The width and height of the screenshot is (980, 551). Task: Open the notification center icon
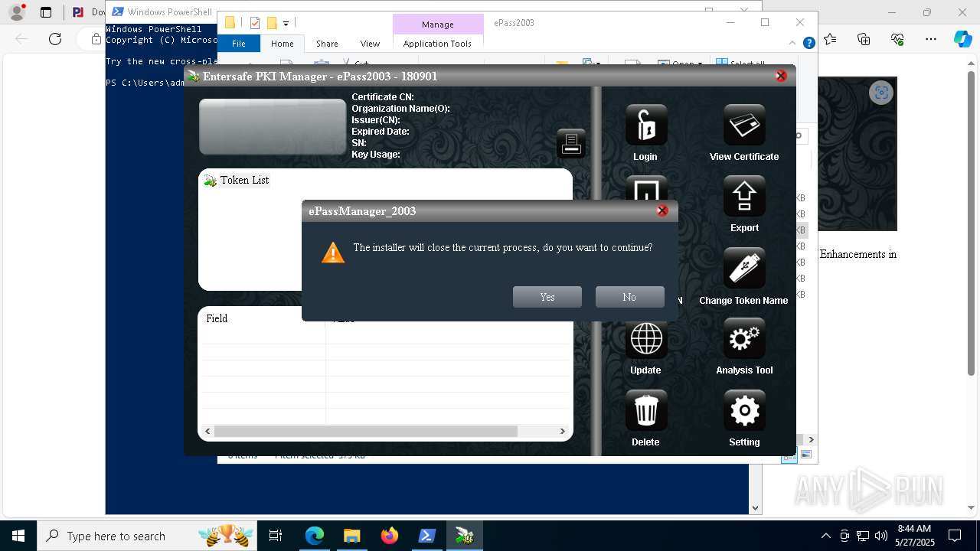[x=955, y=536]
